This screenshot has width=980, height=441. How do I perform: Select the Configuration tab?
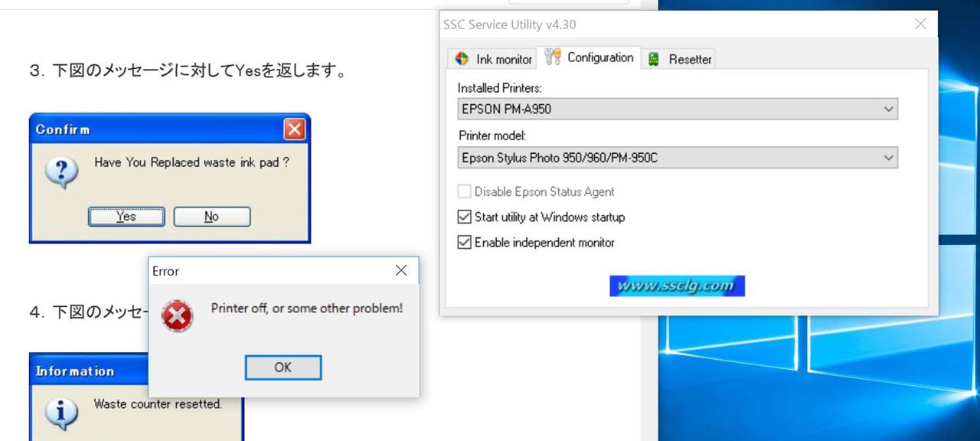590,57
